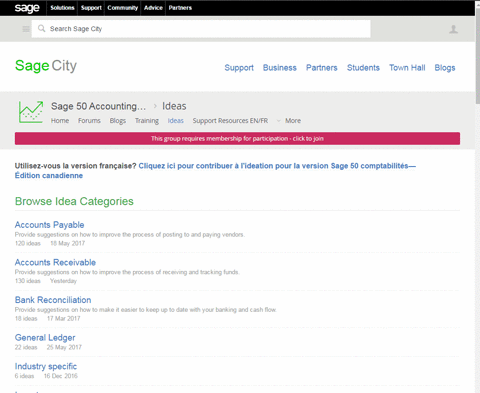Go to Support in Sage City navigation
The image size is (480, 393).
coord(239,68)
